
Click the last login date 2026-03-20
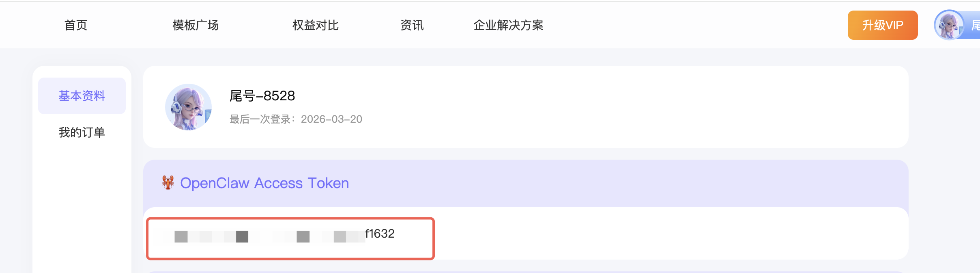click(x=331, y=119)
